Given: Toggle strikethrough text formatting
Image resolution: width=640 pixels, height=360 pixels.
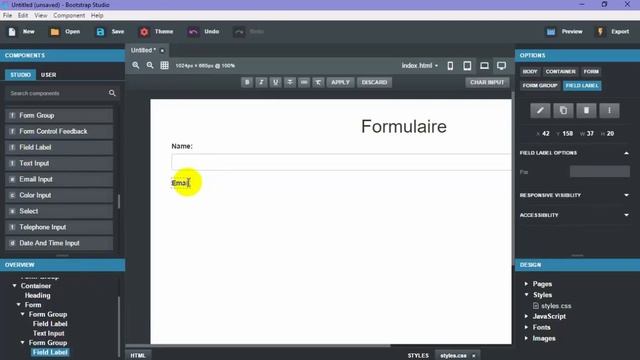Looking at the screenshot, I should pos(290,82).
